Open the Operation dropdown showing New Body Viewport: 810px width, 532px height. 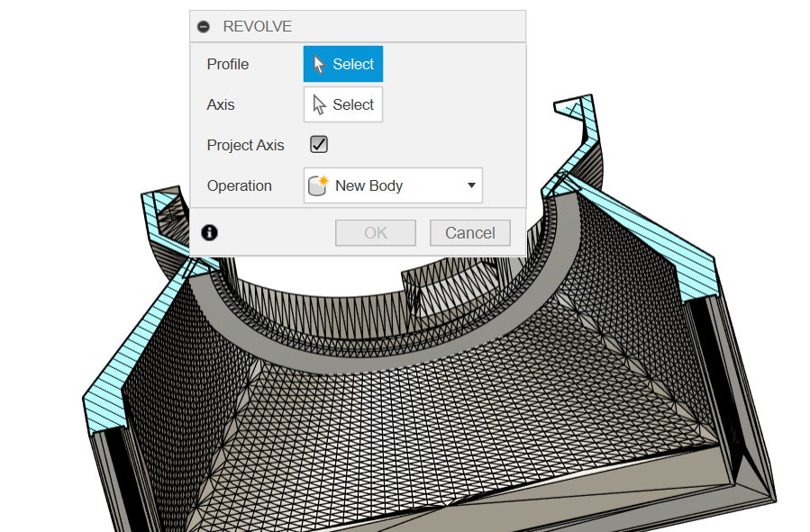[x=393, y=185]
